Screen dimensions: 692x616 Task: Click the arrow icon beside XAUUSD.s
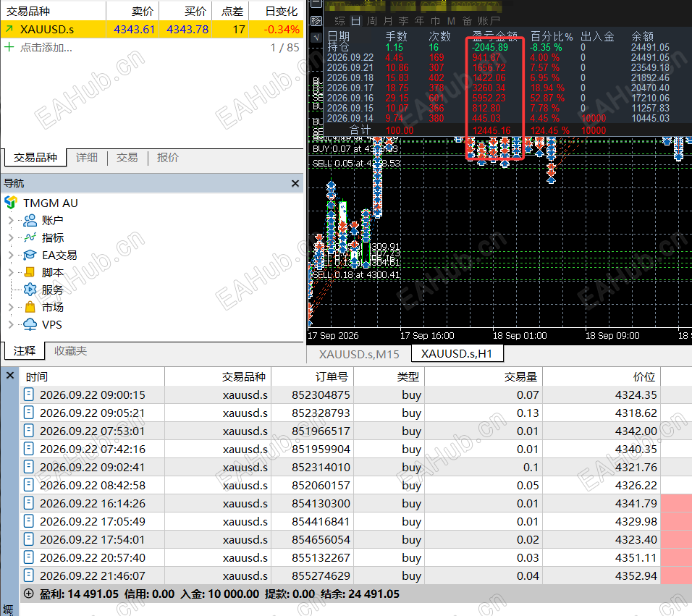pos(9,29)
